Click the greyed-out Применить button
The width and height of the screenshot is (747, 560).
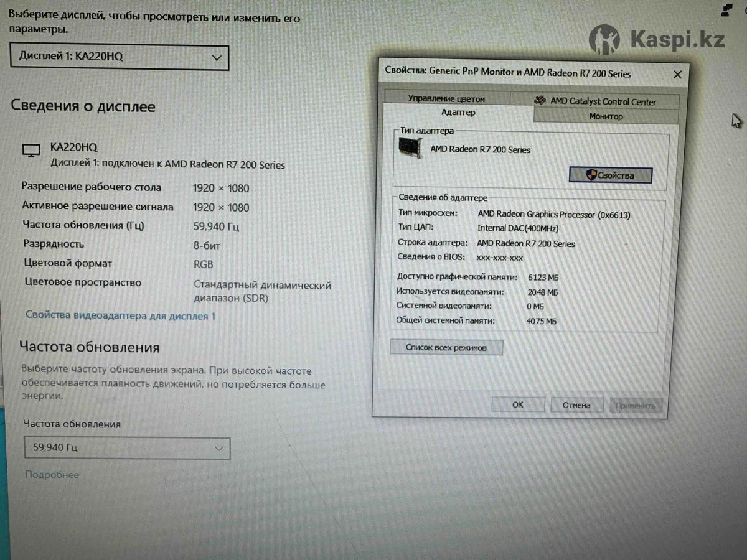635,406
